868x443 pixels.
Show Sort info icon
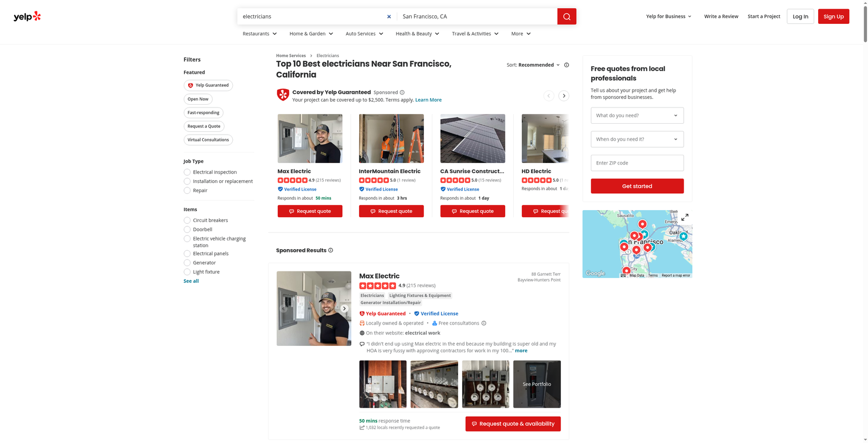[x=566, y=65]
